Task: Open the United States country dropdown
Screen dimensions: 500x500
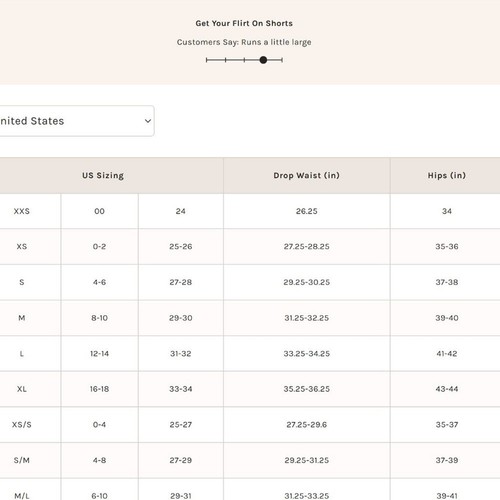Action: tap(77, 121)
